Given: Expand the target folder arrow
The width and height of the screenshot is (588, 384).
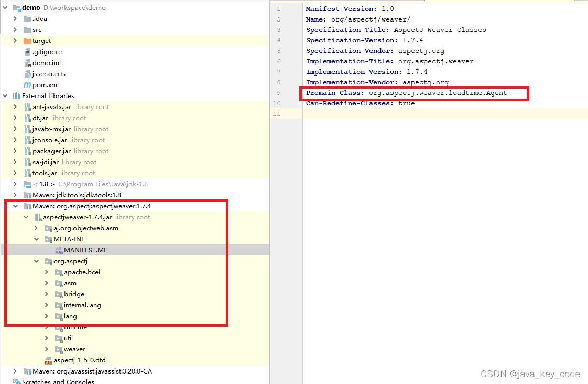Looking at the screenshot, I should 15,40.
